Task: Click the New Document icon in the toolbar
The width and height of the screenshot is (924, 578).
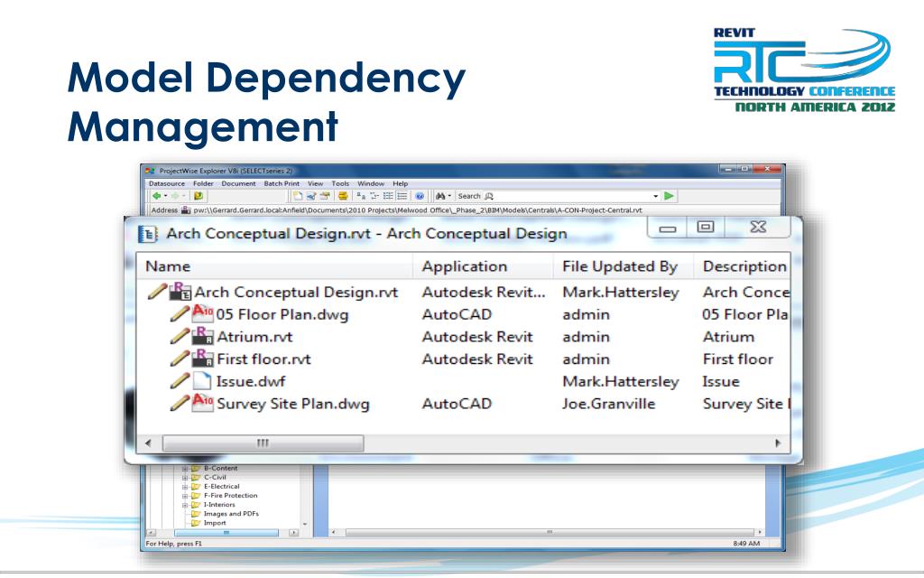Action: pos(298,196)
